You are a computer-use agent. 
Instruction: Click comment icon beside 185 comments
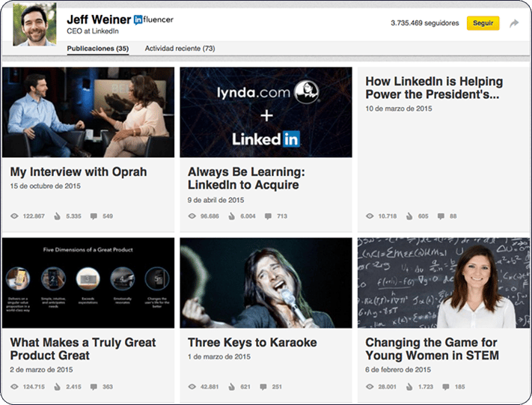[446, 387]
